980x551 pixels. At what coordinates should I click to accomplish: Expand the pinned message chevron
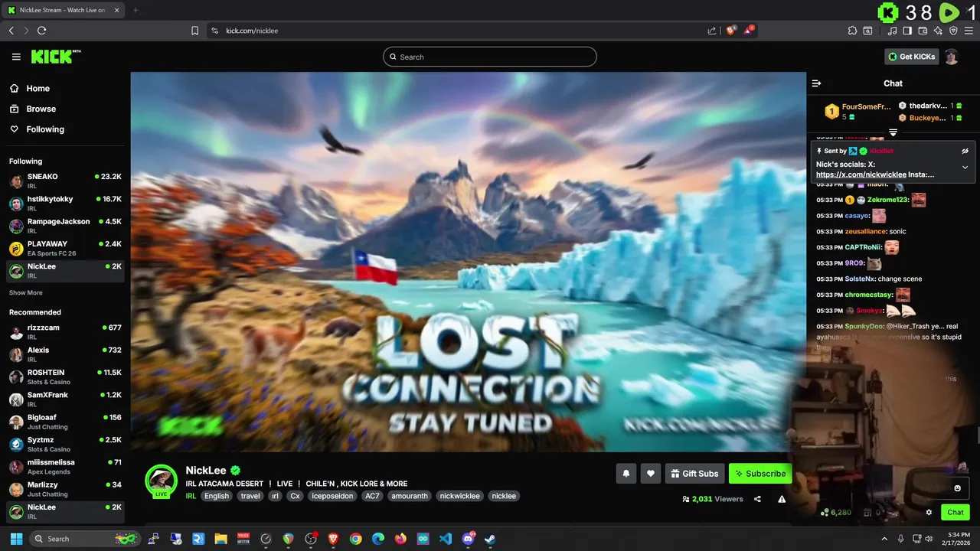click(965, 167)
